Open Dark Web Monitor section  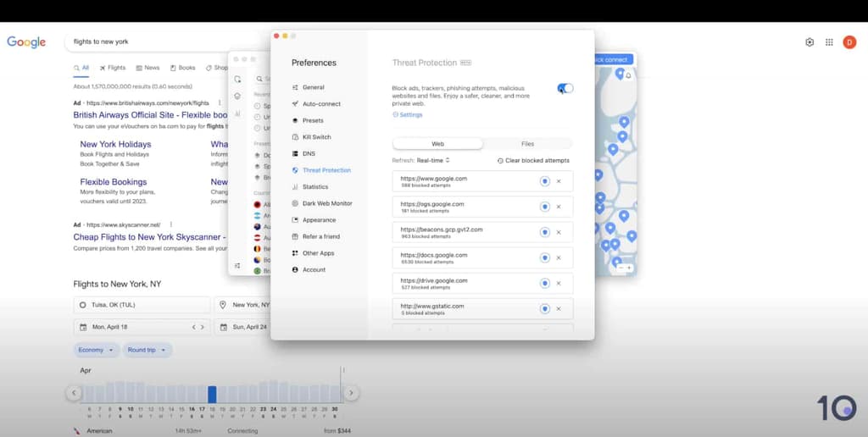click(x=327, y=203)
